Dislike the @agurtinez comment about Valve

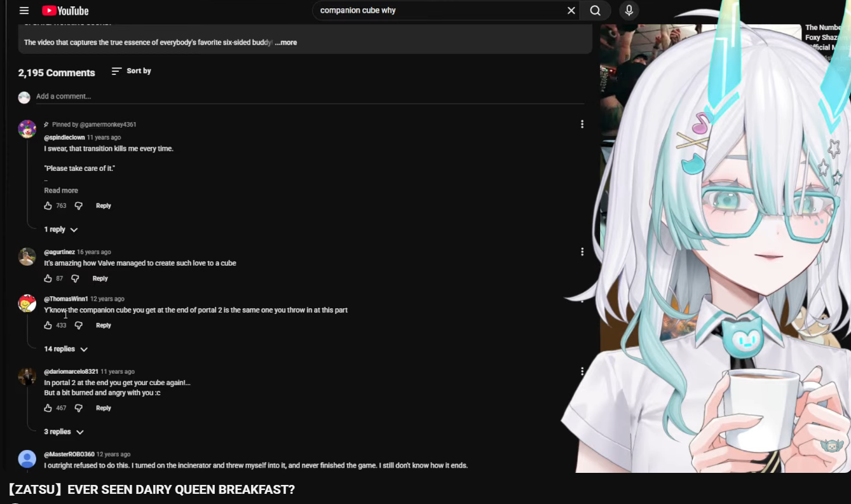point(75,278)
